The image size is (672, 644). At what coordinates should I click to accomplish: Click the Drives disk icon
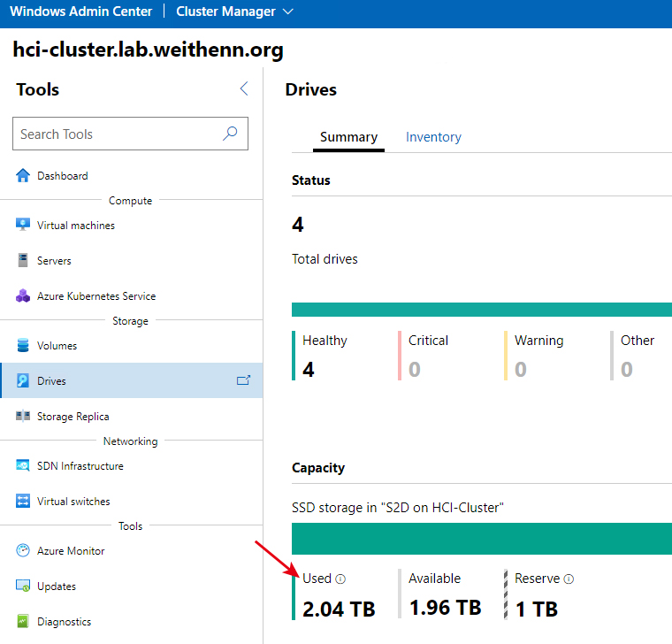click(x=23, y=380)
